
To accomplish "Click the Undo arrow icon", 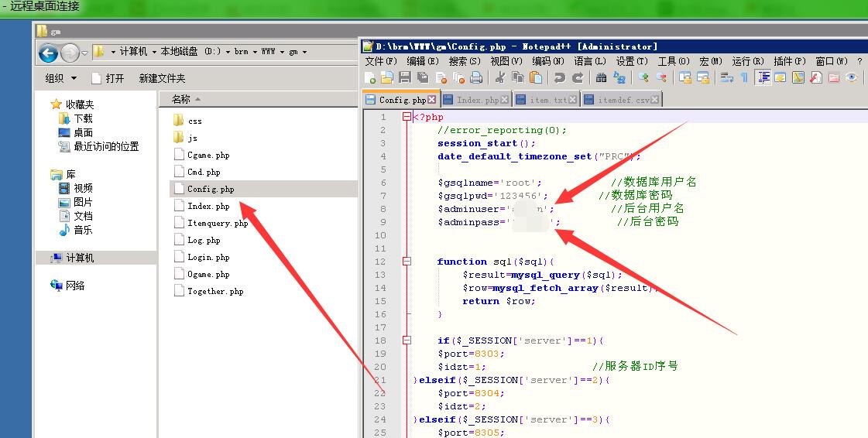I will 559,77.
